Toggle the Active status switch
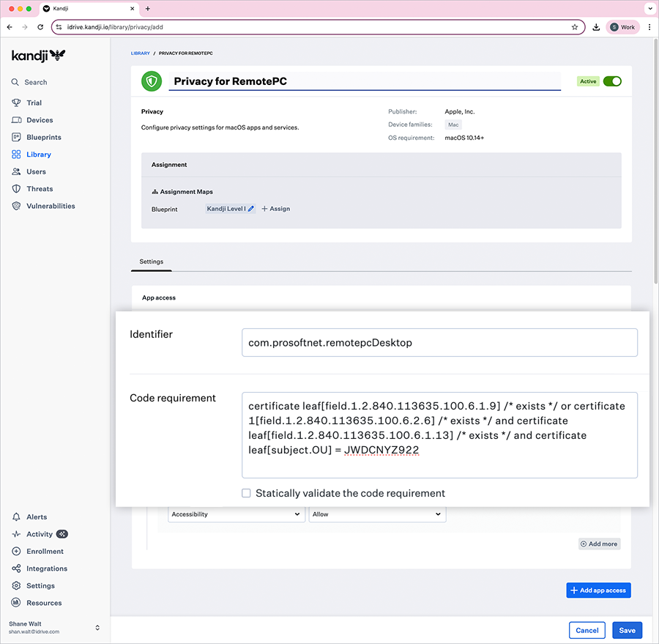659x644 pixels. point(611,81)
